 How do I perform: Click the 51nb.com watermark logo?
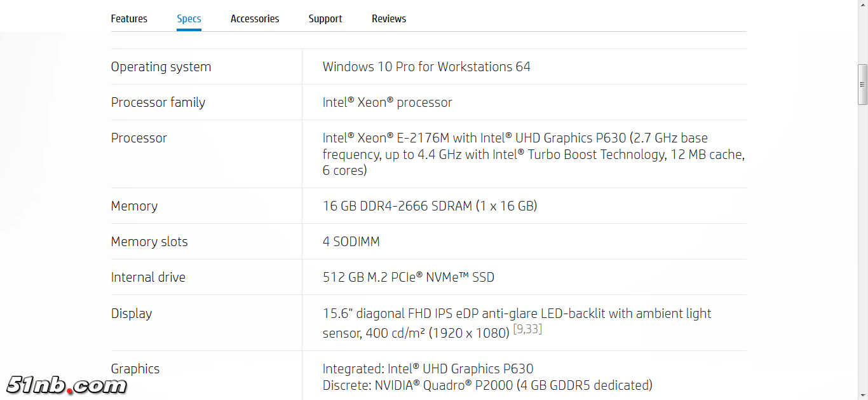click(67, 385)
